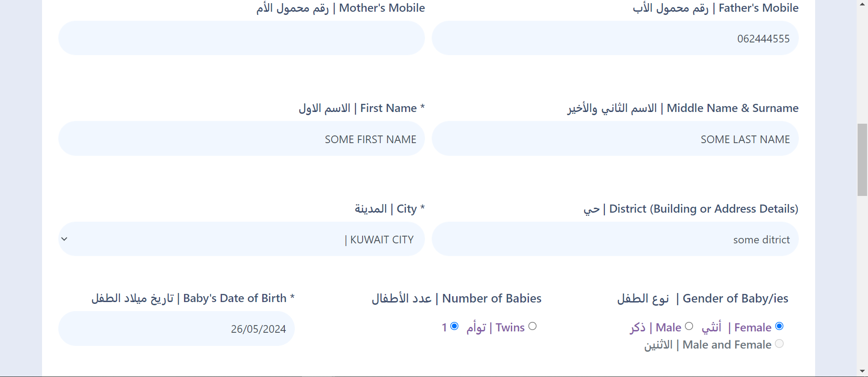Click the vertical scrollbar thumb
868x377 pixels.
click(862, 159)
